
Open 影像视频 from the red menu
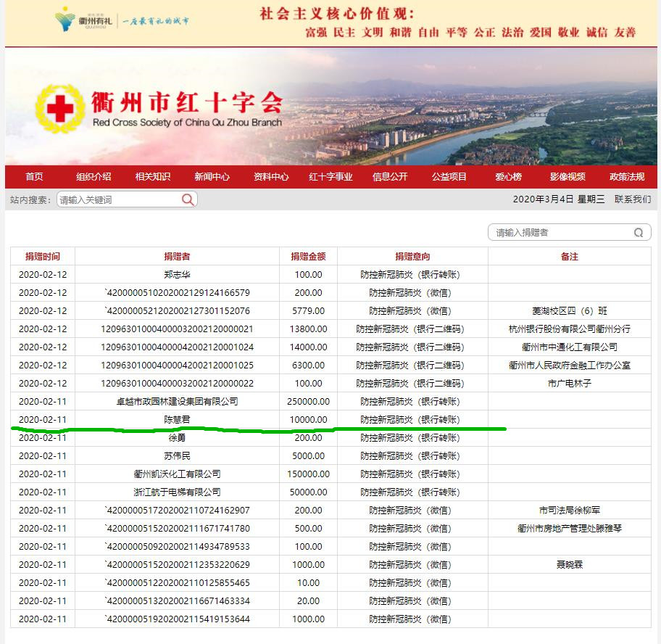tap(567, 177)
